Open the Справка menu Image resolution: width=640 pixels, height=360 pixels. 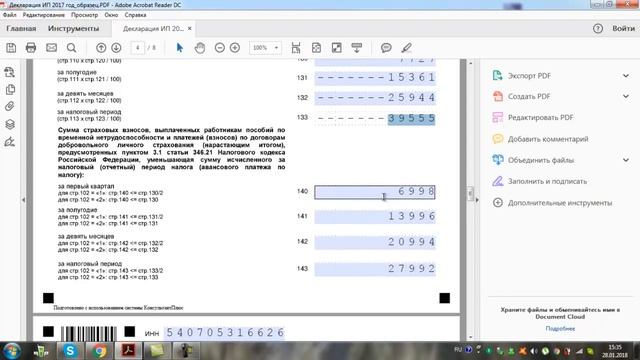(x=136, y=15)
